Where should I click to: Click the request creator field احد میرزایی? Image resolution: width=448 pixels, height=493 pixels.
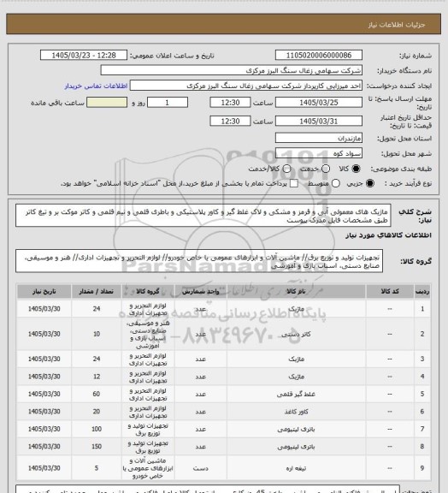246,86
